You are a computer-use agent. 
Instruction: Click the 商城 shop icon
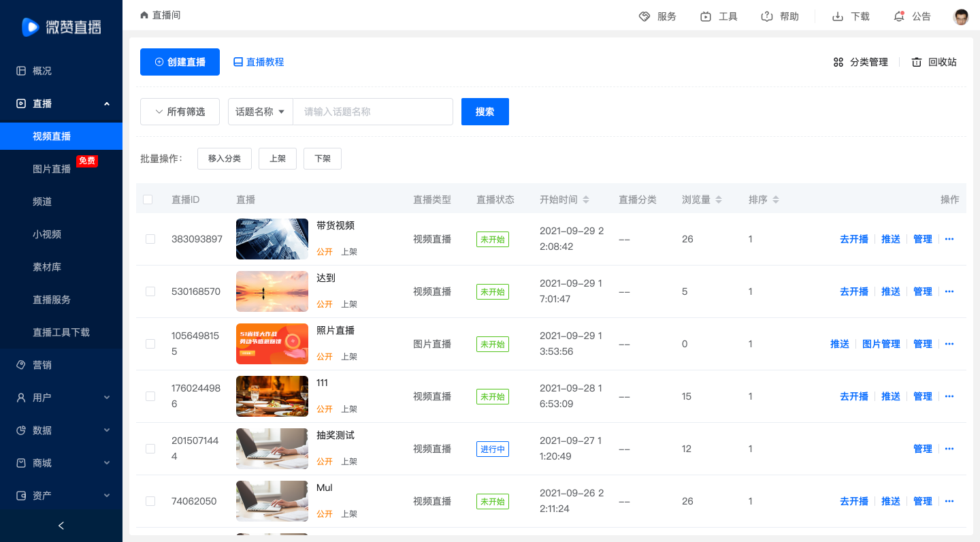pyautogui.click(x=21, y=463)
